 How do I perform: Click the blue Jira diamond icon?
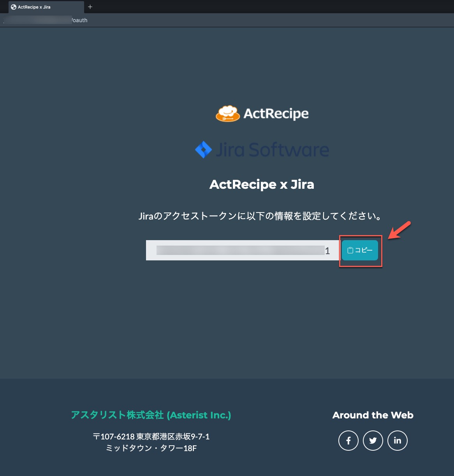coord(203,149)
